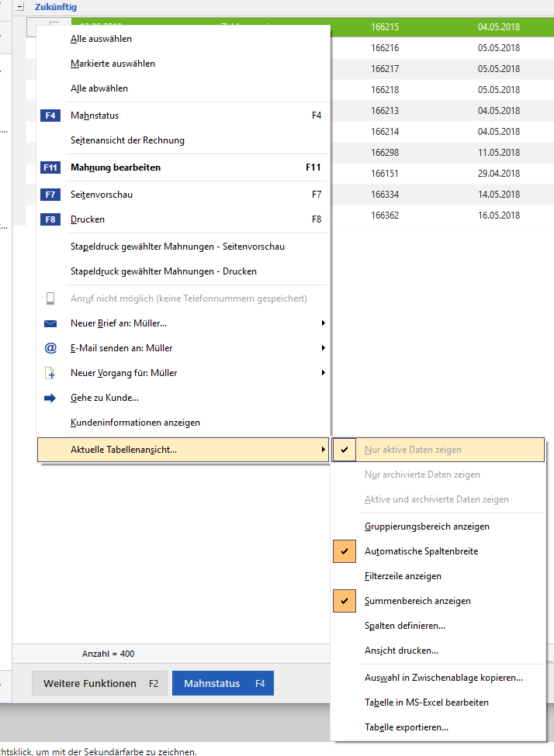This screenshot has width=554, height=756.
Task: Select table cell 166216
Action: 385,48
